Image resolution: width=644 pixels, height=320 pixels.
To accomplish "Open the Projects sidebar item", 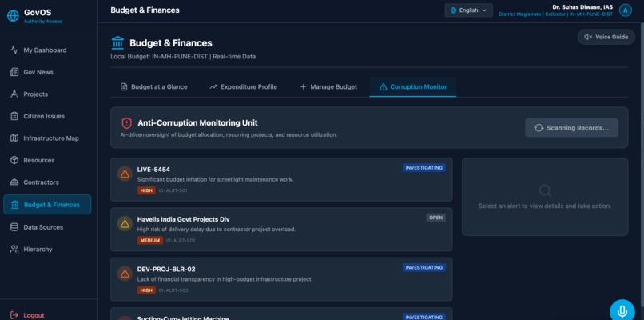I will [47, 94].
